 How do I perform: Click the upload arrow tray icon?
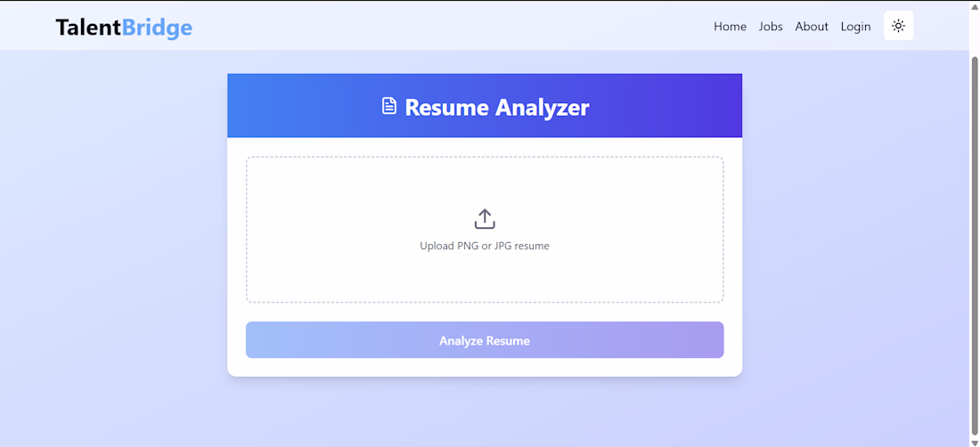click(x=485, y=219)
